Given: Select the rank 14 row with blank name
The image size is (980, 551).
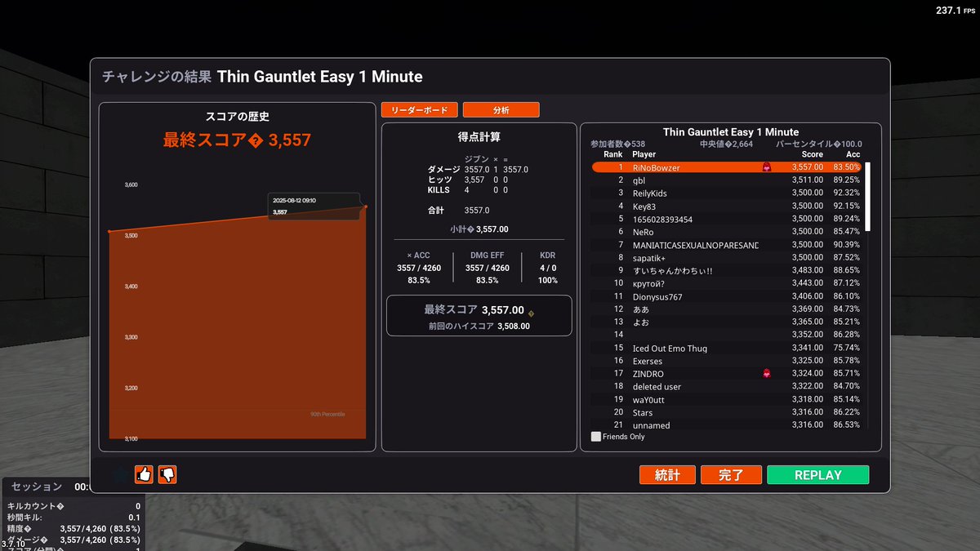Looking at the screenshot, I should tap(727, 335).
